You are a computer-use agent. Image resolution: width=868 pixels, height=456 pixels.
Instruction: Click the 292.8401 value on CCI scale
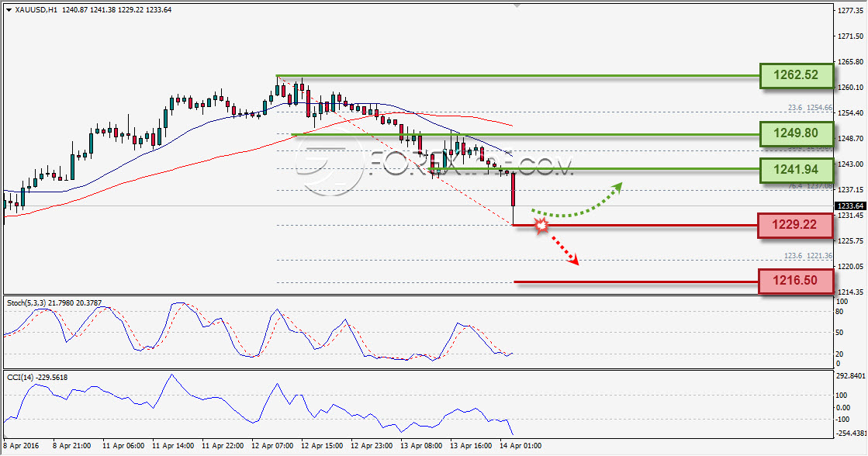pyautogui.click(x=849, y=376)
